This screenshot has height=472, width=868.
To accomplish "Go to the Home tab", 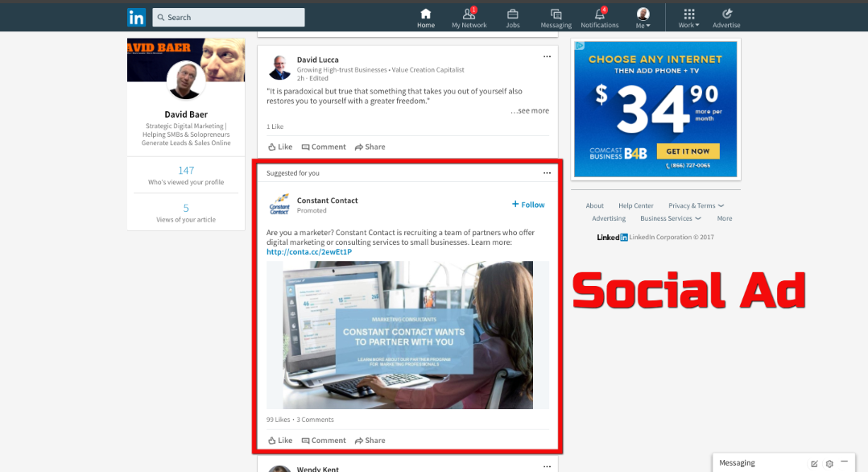I will tap(425, 17).
